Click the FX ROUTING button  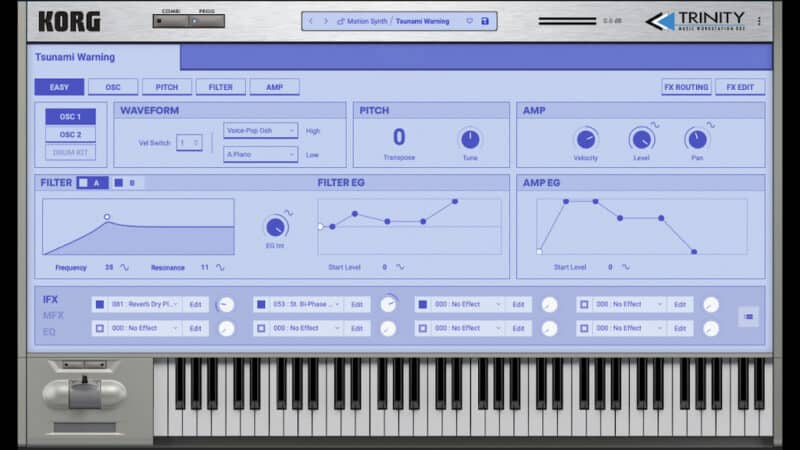(x=686, y=87)
